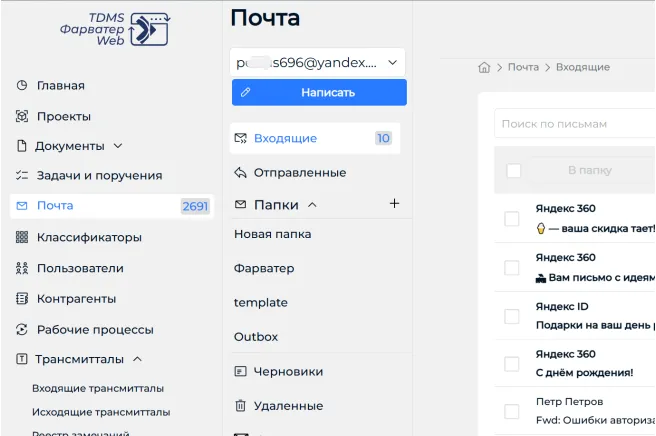Click the Контрагенты address book icon

(x=22, y=299)
